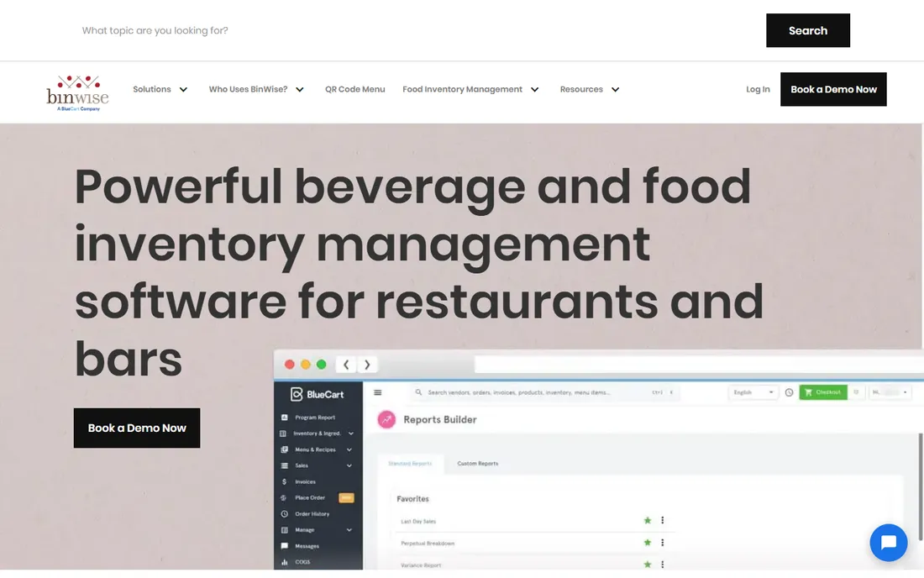Click the Order History clock icon

coord(284,514)
